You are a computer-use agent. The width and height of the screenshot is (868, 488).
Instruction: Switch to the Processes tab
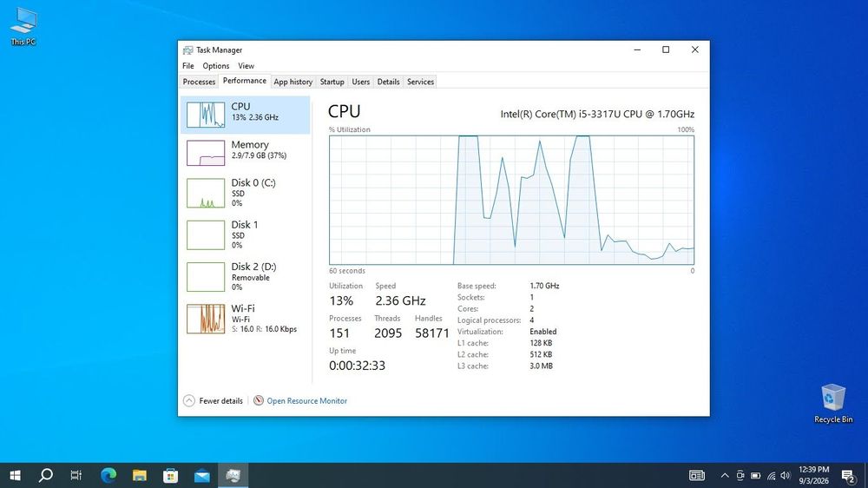pos(199,82)
